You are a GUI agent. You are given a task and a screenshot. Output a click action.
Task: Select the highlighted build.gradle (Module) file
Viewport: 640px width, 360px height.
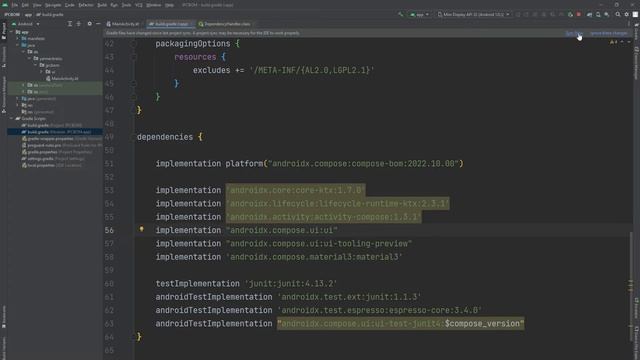click(x=55, y=132)
